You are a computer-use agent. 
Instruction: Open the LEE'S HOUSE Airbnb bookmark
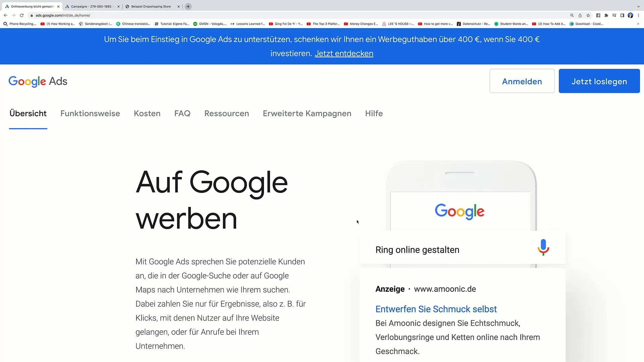398,24
